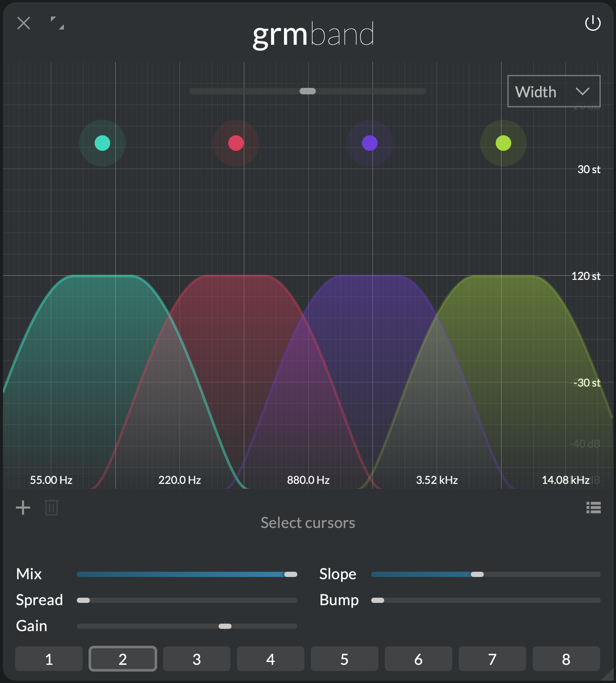The height and width of the screenshot is (683, 616).
Task: Choose preset slot 8
Action: pos(566,659)
